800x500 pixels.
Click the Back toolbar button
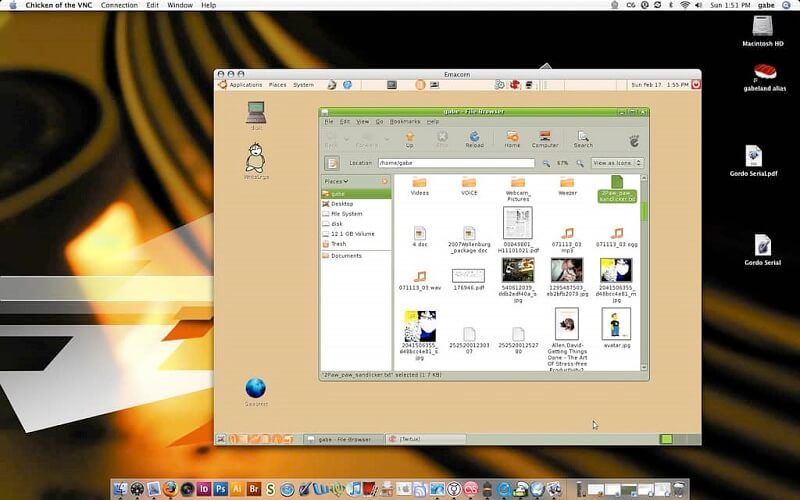click(x=331, y=139)
